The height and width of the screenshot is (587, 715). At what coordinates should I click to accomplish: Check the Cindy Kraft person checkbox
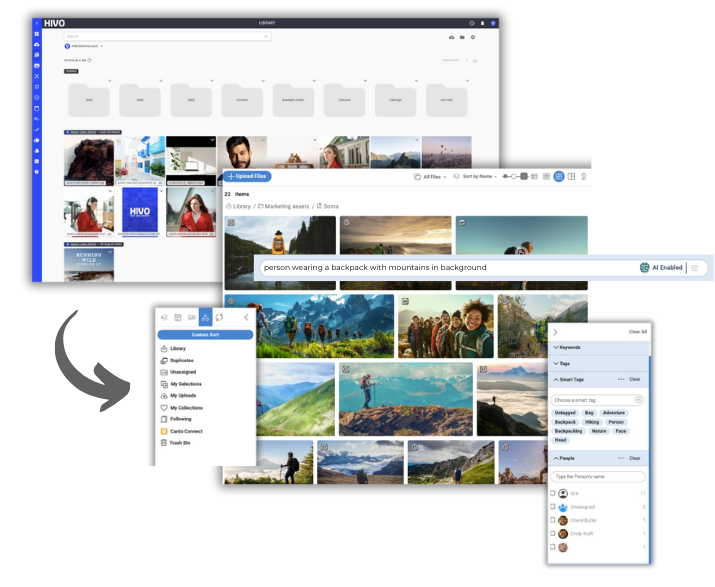pyautogui.click(x=553, y=534)
